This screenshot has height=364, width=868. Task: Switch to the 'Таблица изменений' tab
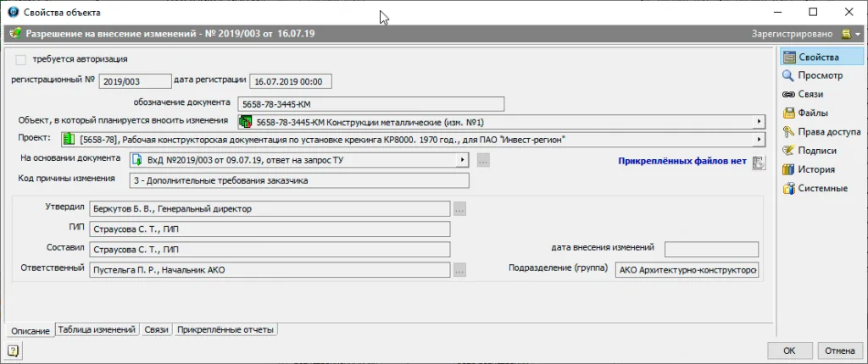[97, 329]
